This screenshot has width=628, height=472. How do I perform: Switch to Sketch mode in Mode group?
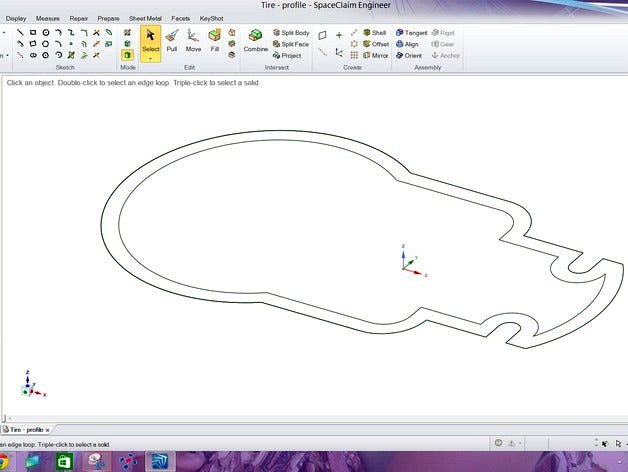(x=127, y=32)
